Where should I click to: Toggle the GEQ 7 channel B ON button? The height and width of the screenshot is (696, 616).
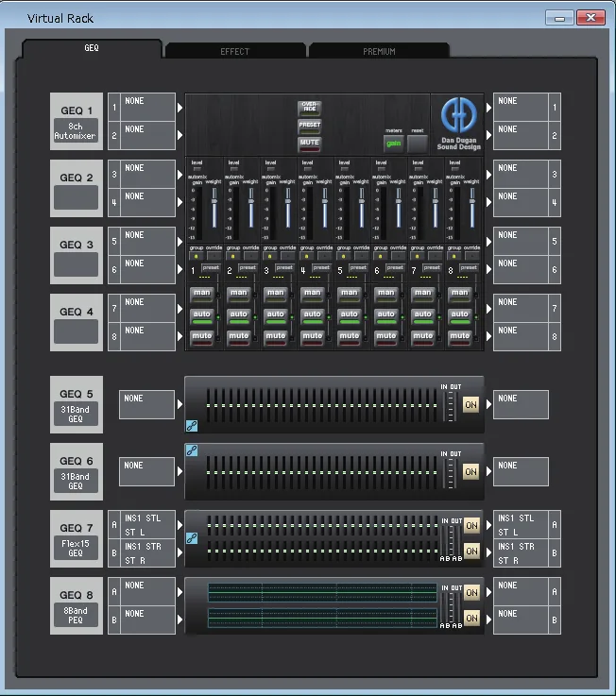point(471,552)
